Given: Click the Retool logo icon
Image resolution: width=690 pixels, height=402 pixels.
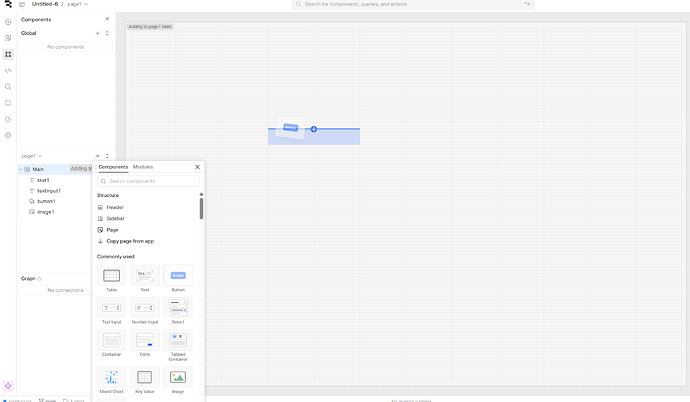Looking at the screenshot, I should tap(8, 4).
